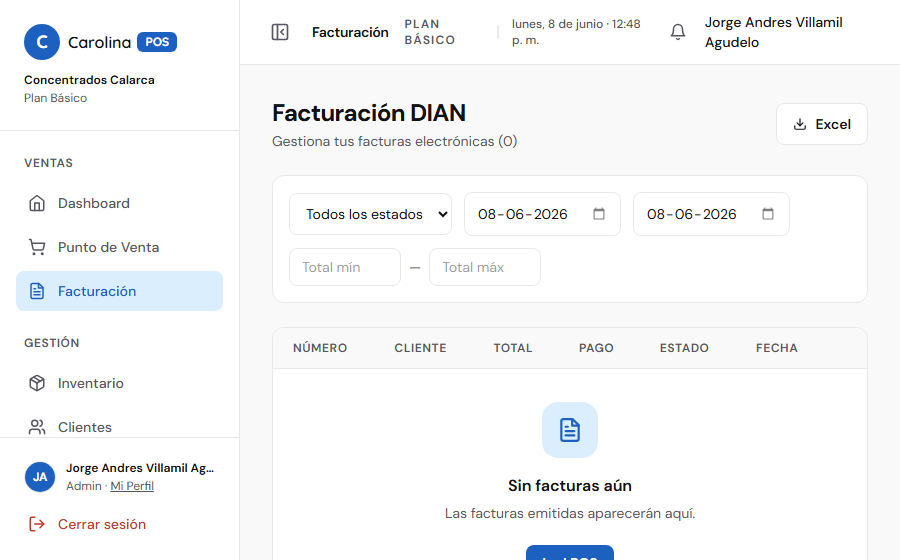Click the CLIENTE column header

[x=420, y=348]
